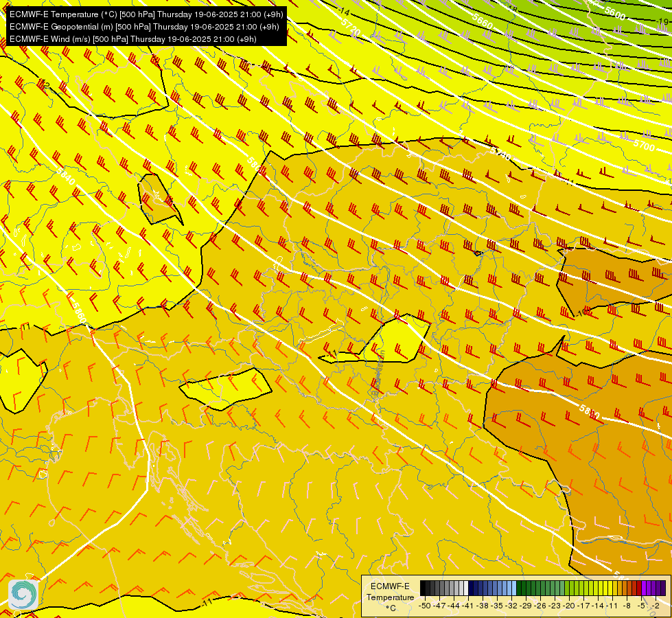Click the -8 legend tick label

(x=627, y=606)
